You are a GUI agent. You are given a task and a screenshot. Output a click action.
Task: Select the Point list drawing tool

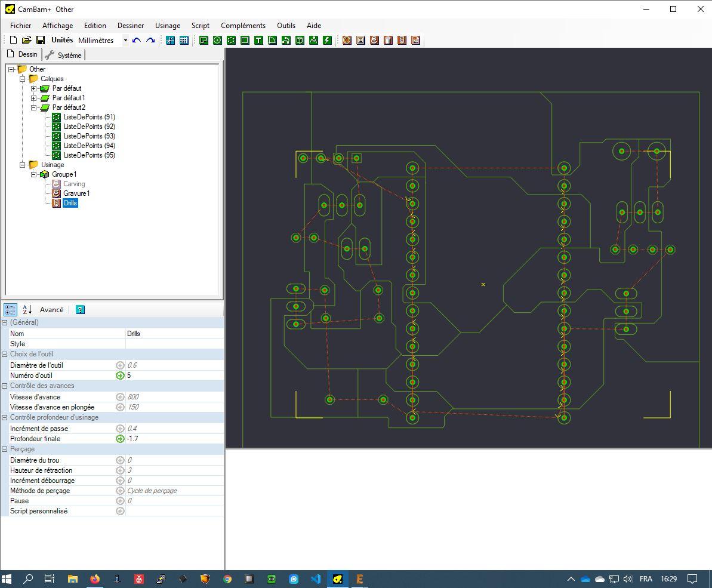231,40
